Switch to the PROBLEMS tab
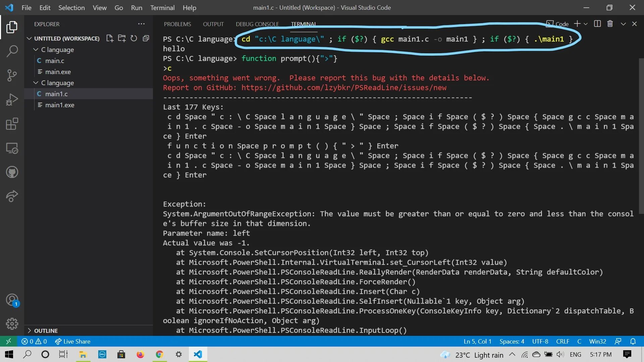Image resolution: width=644 pixels, height=362 pixels. click(x=177, y=24)
